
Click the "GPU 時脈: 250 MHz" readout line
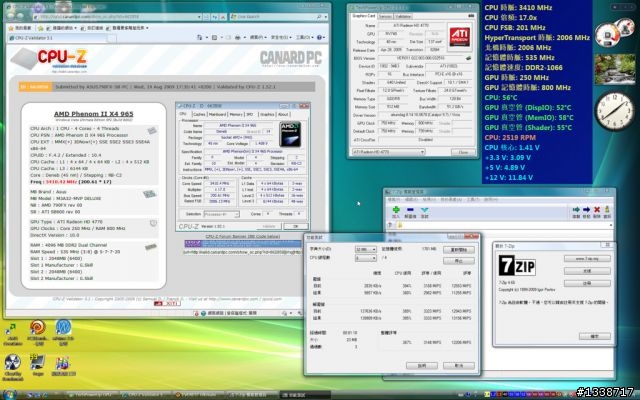(x=517, y=78)
